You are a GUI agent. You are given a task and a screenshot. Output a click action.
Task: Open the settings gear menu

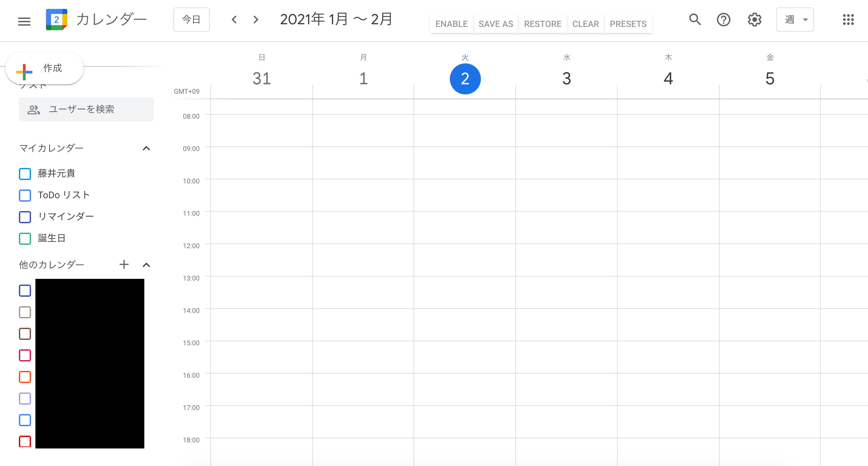tap(754, 20)
